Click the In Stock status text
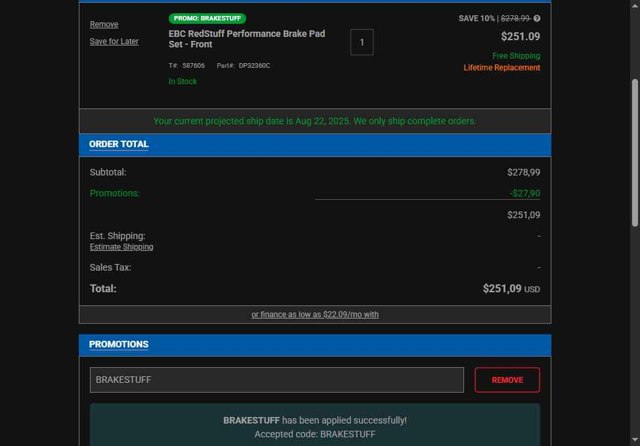 point(182,82)
